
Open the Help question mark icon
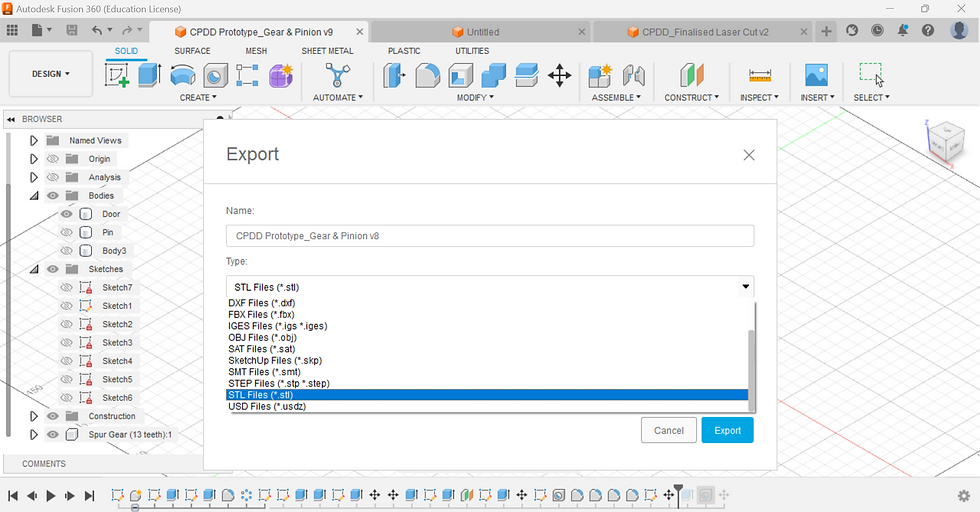928,30
